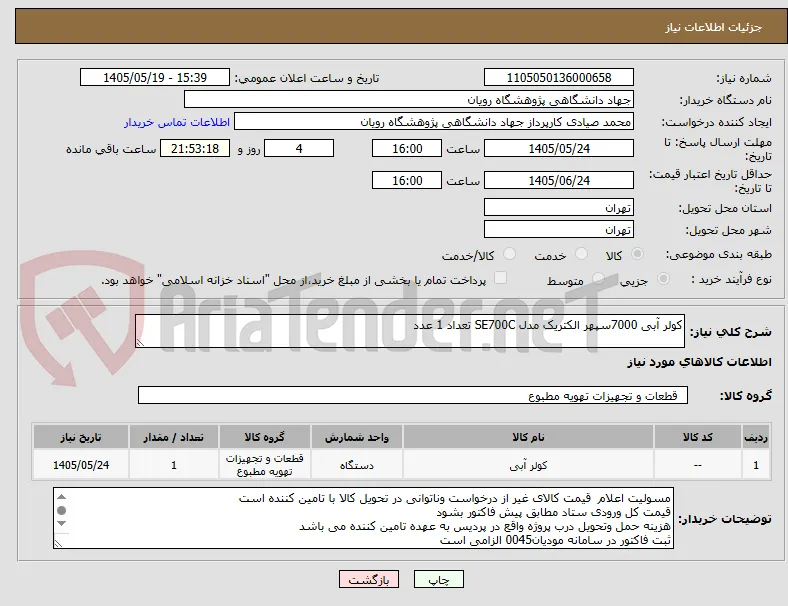The width and height of the screenshot is (788, 606).
Task: Click the goods group field قطعات و تجهیزات تهویه مطبوع
Action: [413, 395]
